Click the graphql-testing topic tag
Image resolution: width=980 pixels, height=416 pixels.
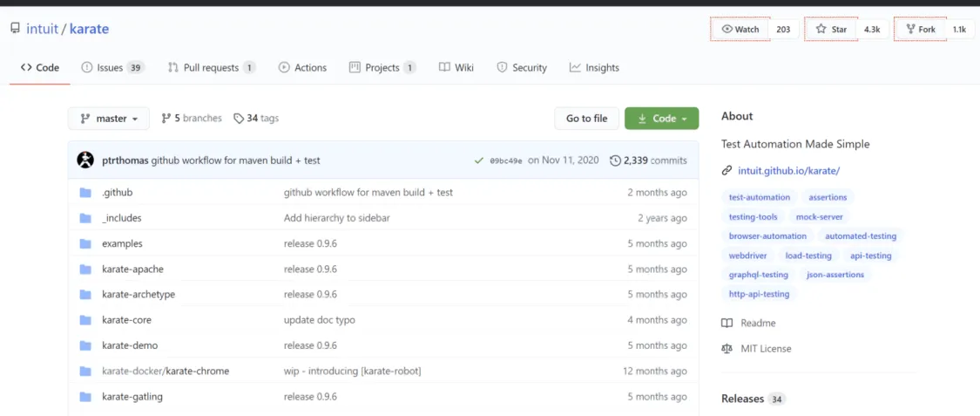(x=758, y=275)
